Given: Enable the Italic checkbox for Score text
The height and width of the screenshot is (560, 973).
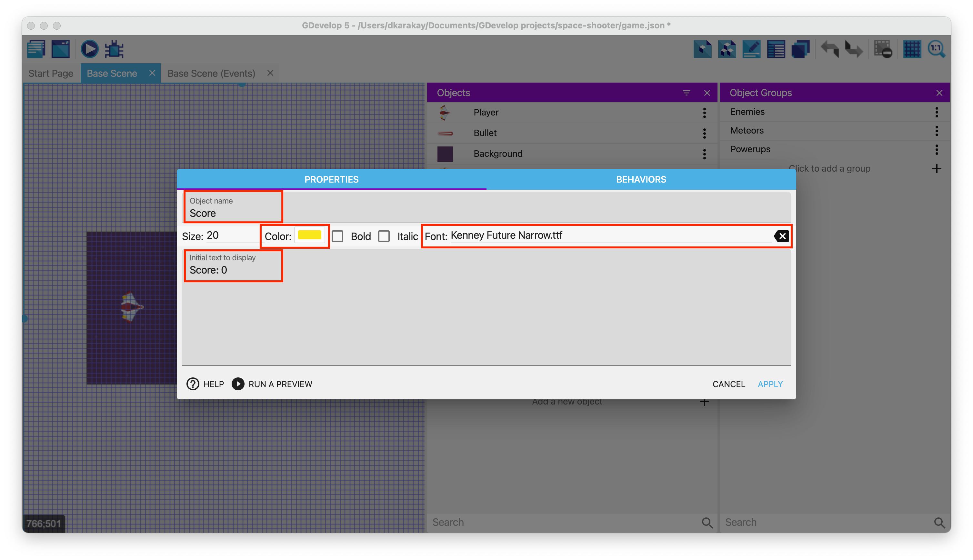Looking at the screenshot, I should click(384, 236).
